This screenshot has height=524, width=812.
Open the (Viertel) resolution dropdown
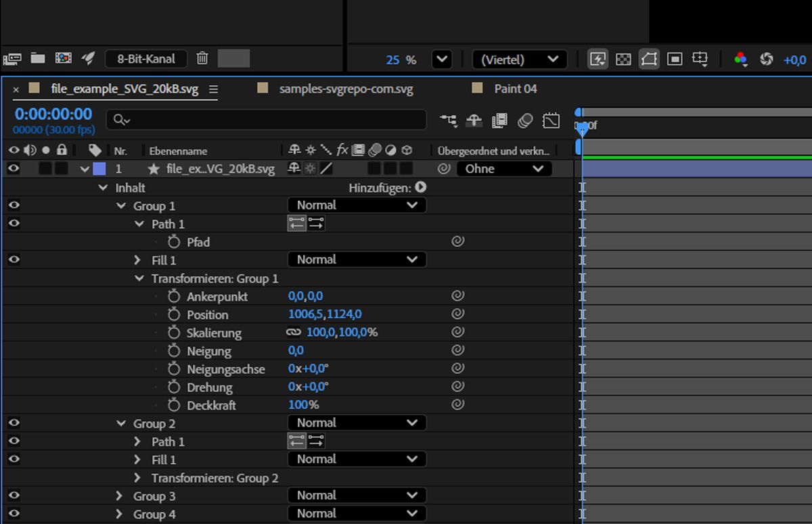point(520,59)
